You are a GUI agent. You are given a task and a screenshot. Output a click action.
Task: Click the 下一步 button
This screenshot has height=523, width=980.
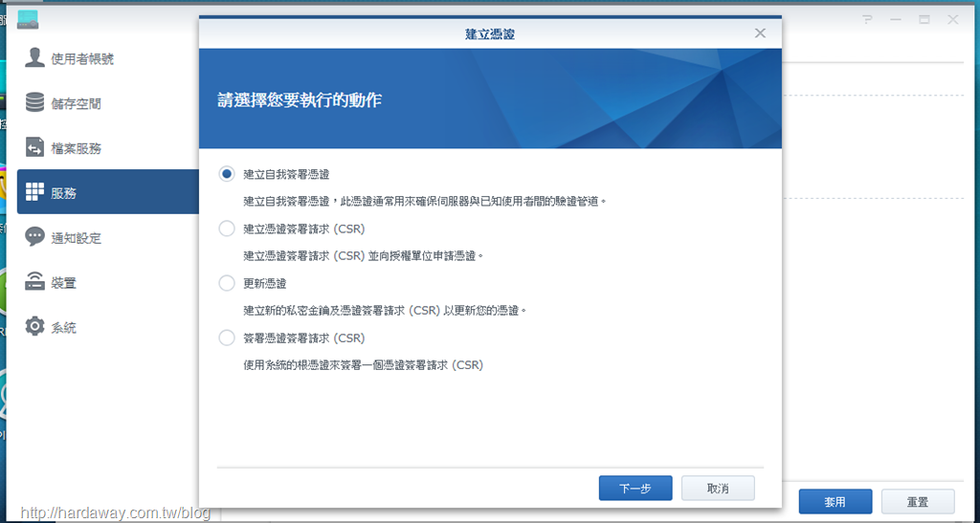point(635,488)
